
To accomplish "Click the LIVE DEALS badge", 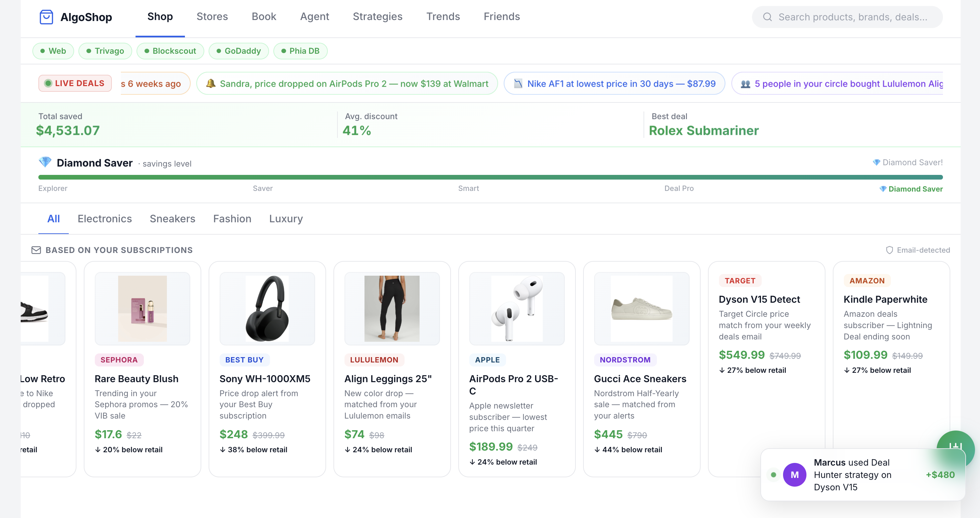I will [75, 83].
